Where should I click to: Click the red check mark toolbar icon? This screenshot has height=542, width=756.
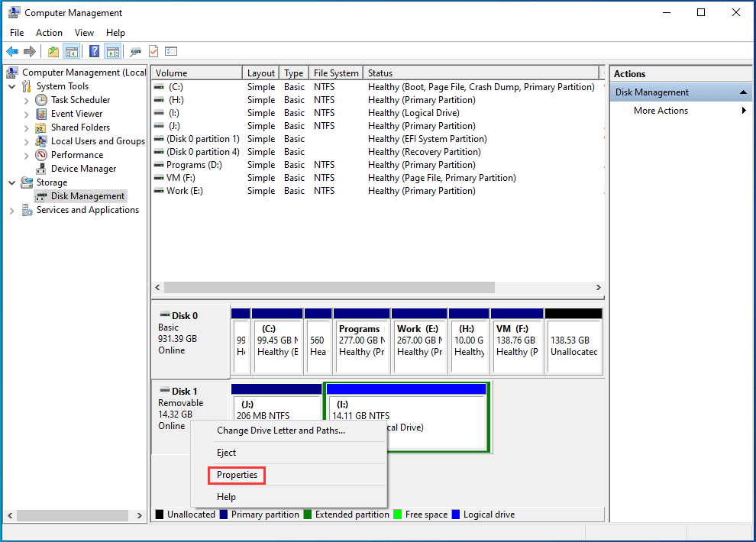pyautogui.click(x=153, y=51)
